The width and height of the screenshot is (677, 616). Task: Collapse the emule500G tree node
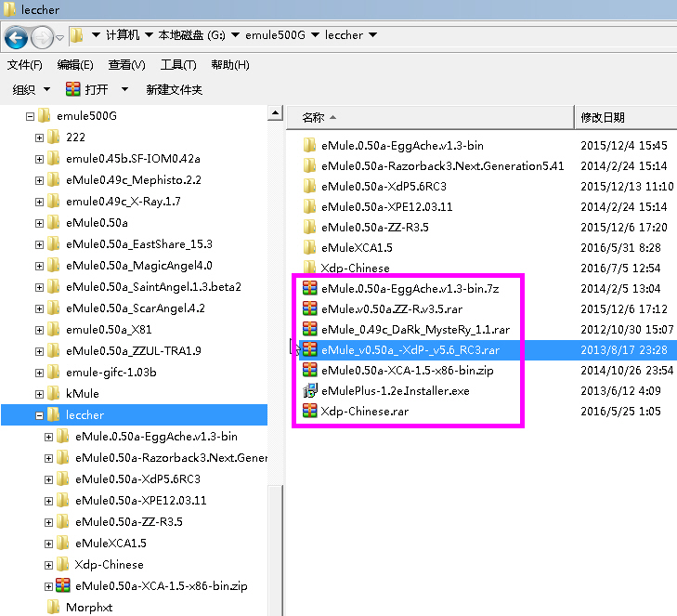pos(30,116)
